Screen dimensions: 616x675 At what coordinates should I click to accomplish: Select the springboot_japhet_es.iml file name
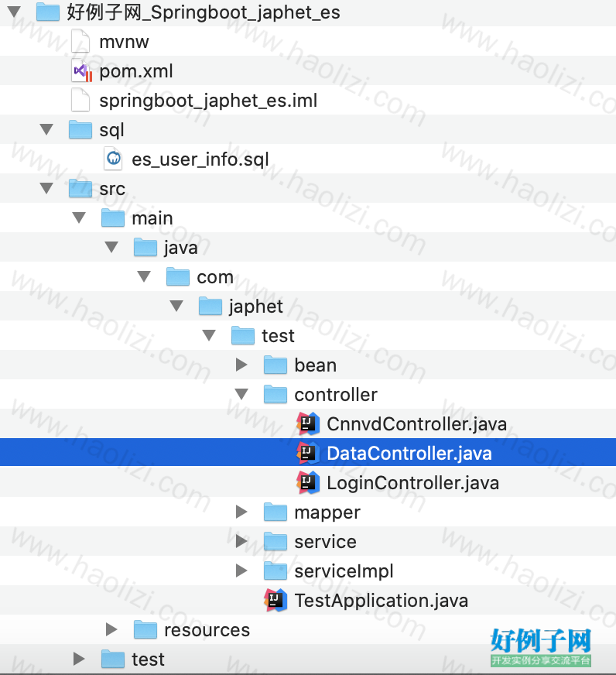click(x=208, y=101)
